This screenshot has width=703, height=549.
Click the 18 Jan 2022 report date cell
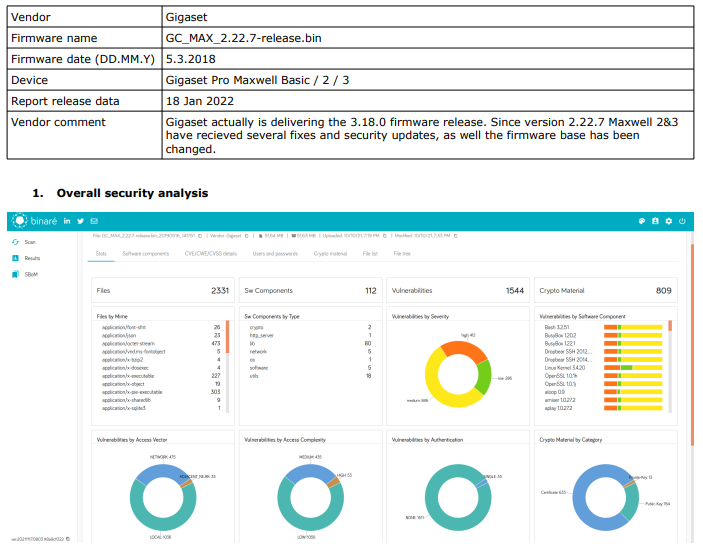coord(428,101)
